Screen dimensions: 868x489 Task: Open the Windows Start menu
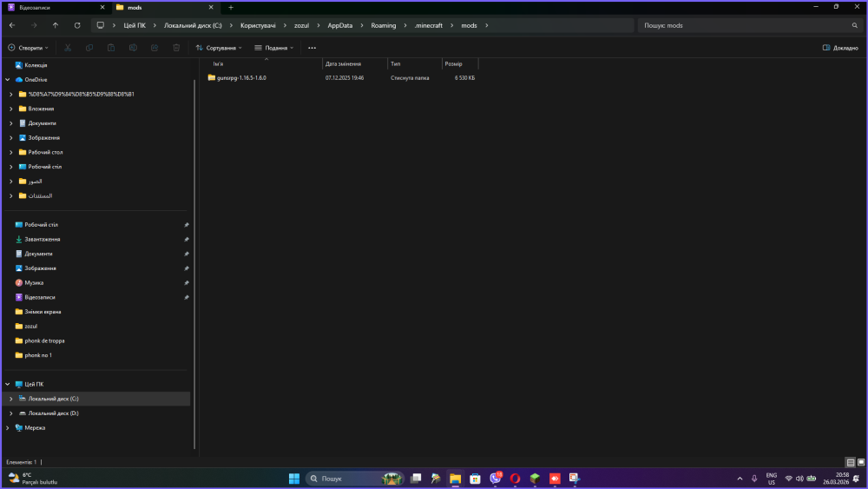coord(294,479)
